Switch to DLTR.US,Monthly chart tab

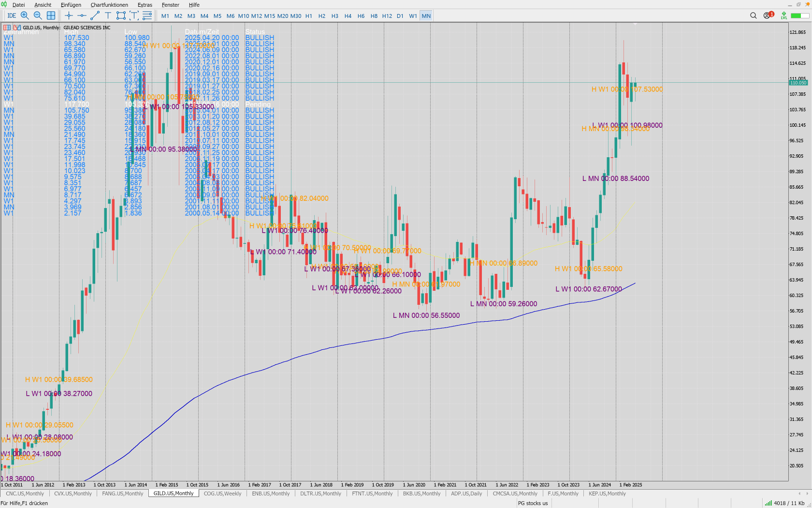click(x=321, y=493)
